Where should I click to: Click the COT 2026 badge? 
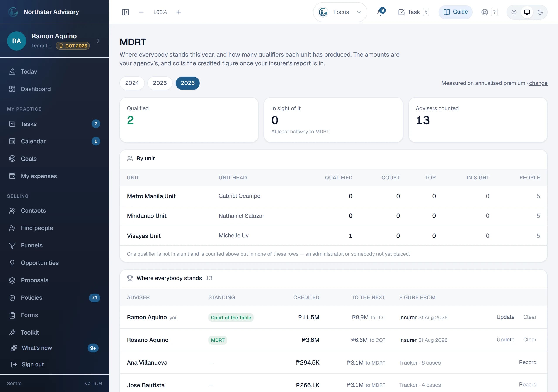click(73, 46)
